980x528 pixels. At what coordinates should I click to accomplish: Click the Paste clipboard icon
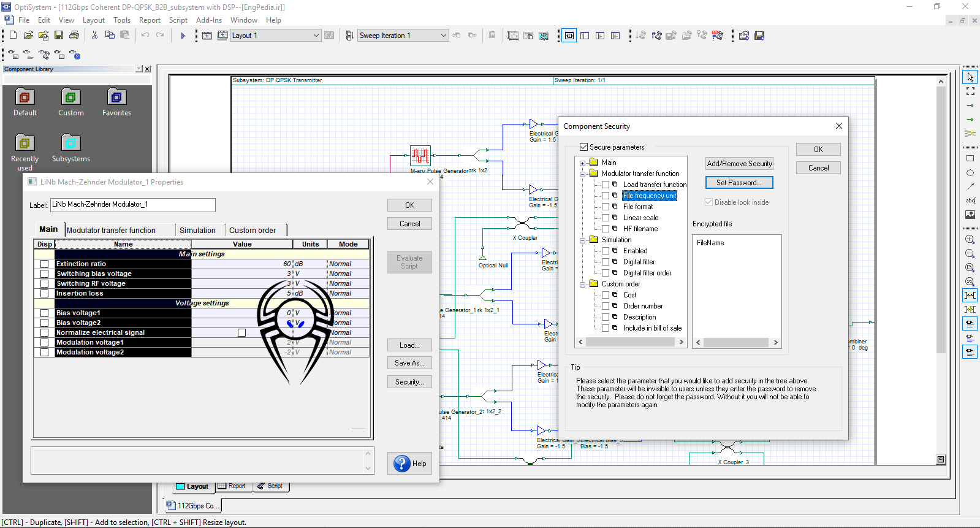click(124, 36)
